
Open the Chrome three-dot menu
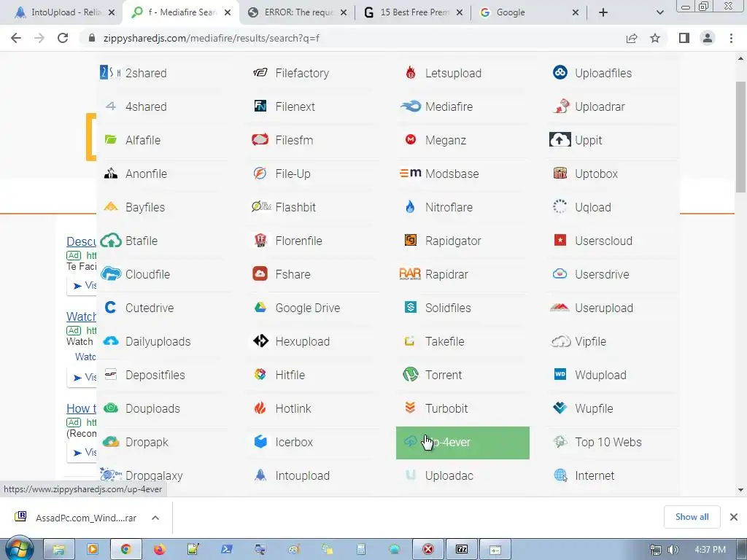(731, 38)
